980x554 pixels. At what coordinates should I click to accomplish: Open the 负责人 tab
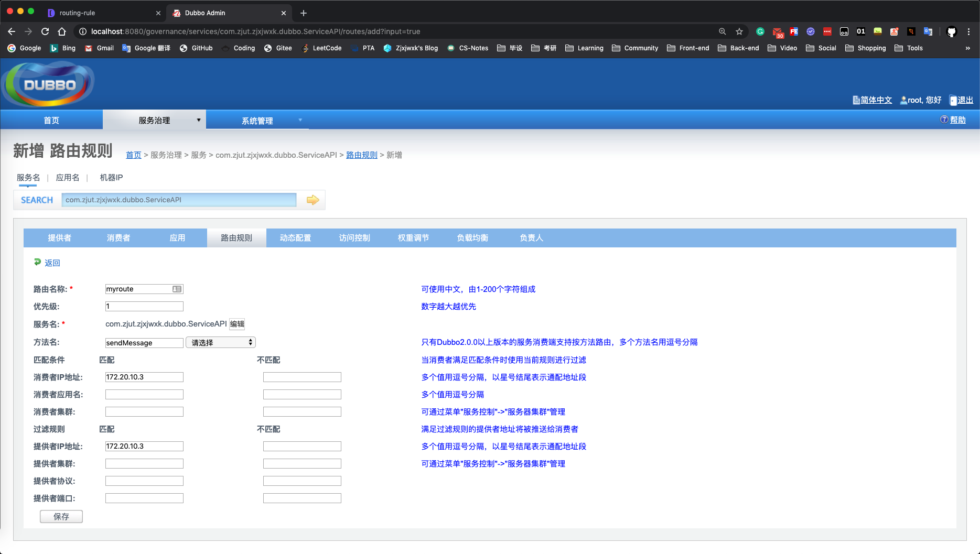pos(531,237)
